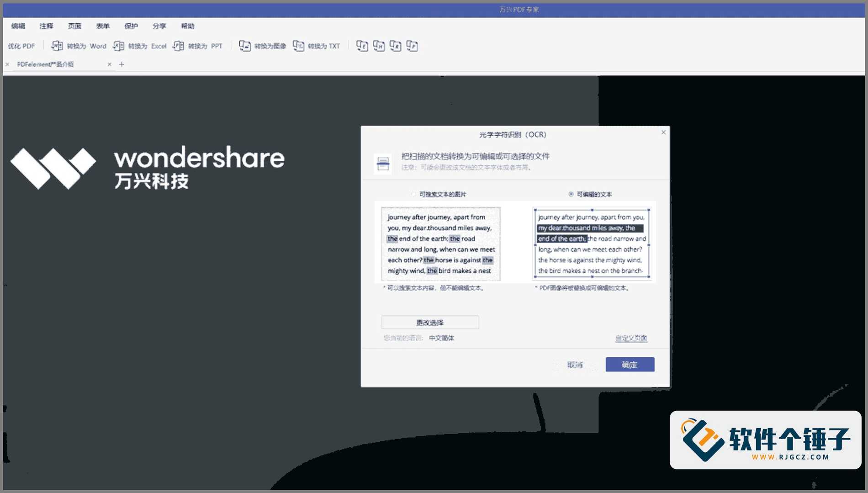868x493 pixels.
Task: Click the convert to RTF icon
Action: click(x=395, y=46)
